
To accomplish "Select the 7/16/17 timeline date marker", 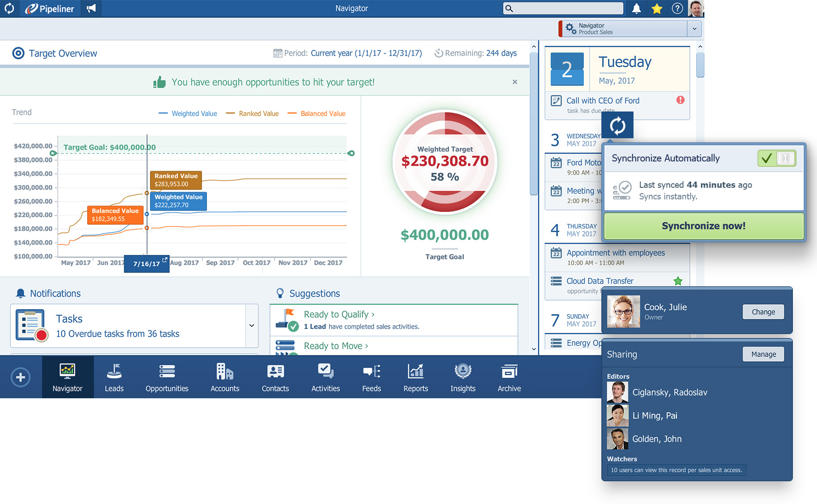I will tap(146, 264).
